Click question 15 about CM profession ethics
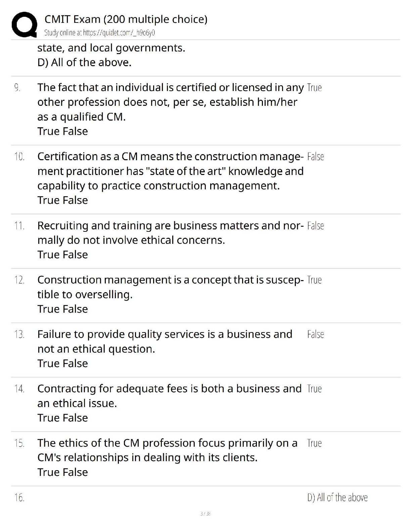The height and width of the screenshot is (532, 411). (167, 450)
